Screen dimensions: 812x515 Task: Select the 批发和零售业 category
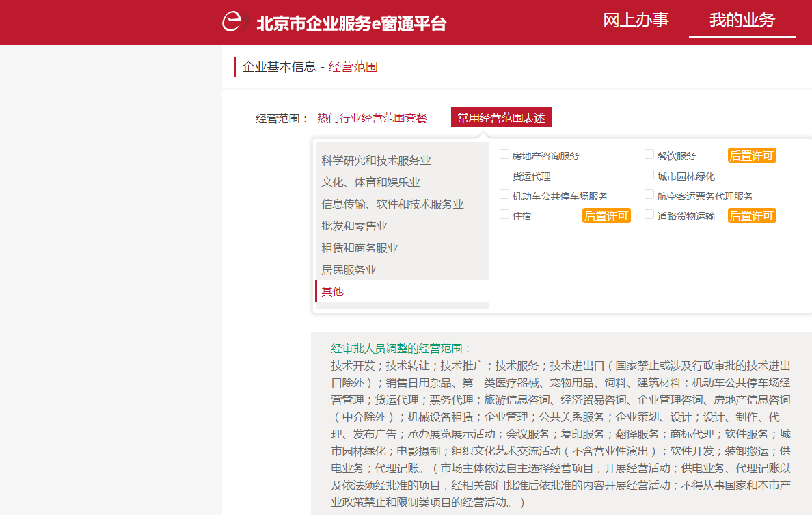[x=353, y=226]
